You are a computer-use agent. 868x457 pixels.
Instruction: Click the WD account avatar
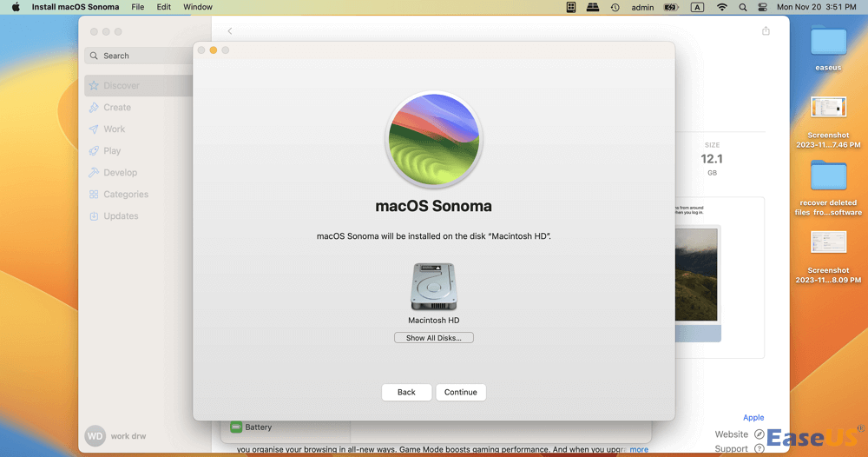click(95, 436)
